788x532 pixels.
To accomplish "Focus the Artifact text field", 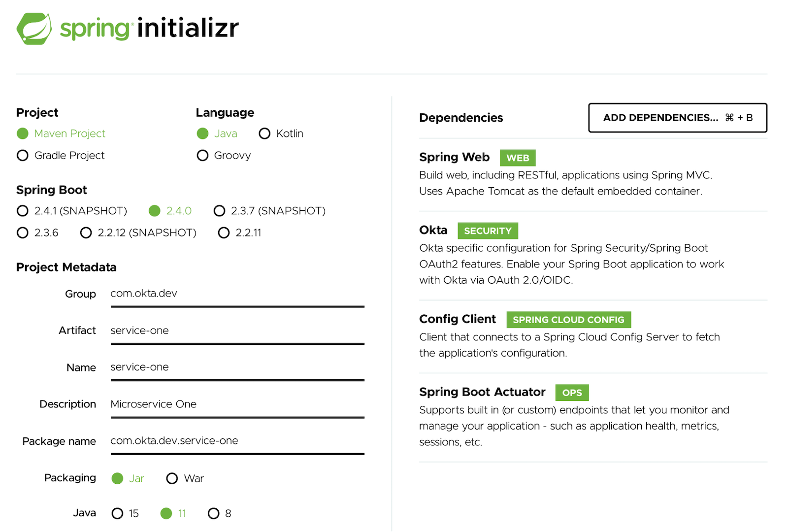I will tap(237, 331).
